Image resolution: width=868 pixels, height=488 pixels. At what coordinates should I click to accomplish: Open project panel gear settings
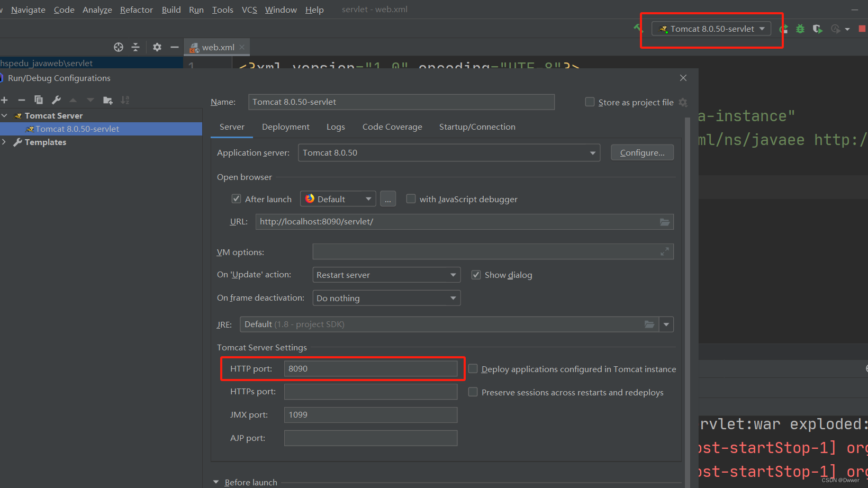[157, 47]
